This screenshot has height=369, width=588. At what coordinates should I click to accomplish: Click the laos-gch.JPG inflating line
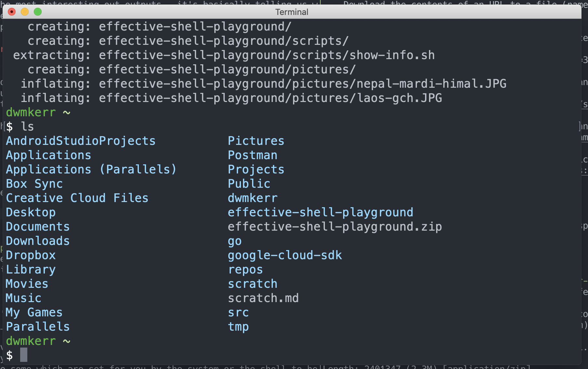pyautogui.click(x=231, y=98)
